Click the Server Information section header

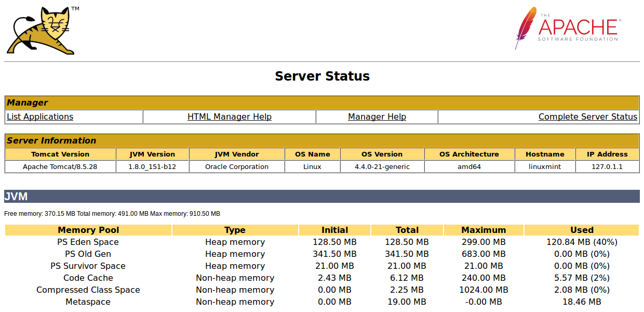pyautogui.click(x=322, y=140)
